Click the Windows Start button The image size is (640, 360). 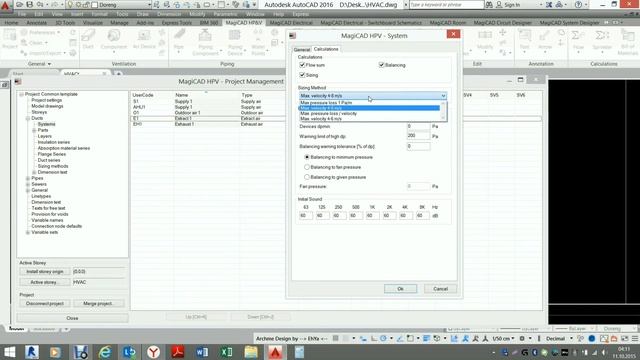9,352
